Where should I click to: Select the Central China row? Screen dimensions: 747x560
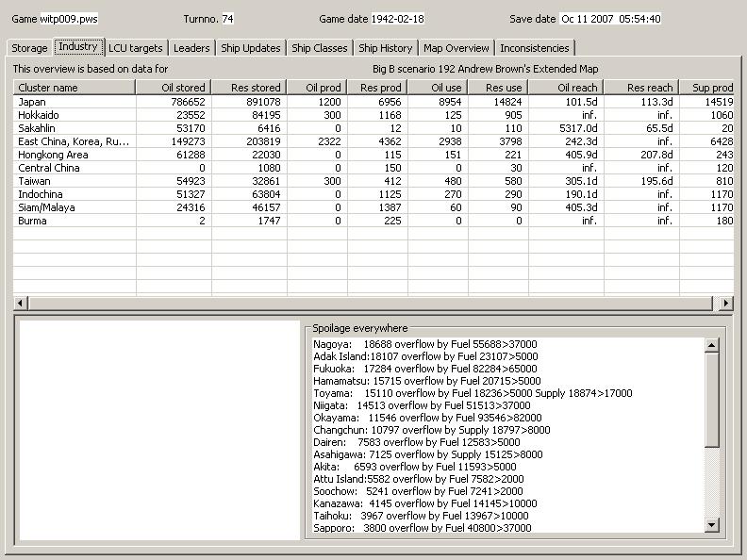tap(373, 168)
